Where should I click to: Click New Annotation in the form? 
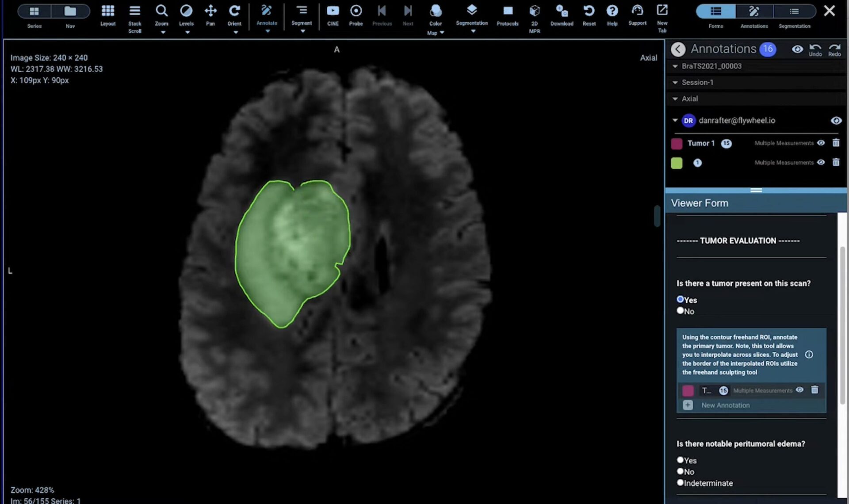pos(725,405)
